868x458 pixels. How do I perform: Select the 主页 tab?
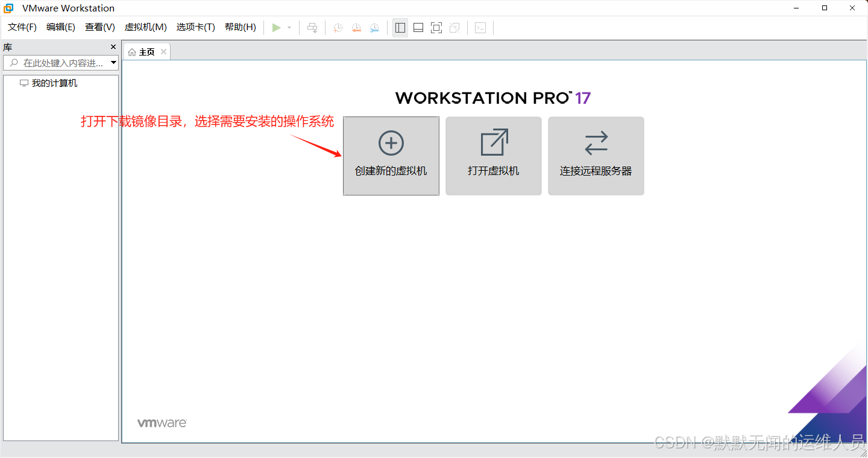(146, 52)
